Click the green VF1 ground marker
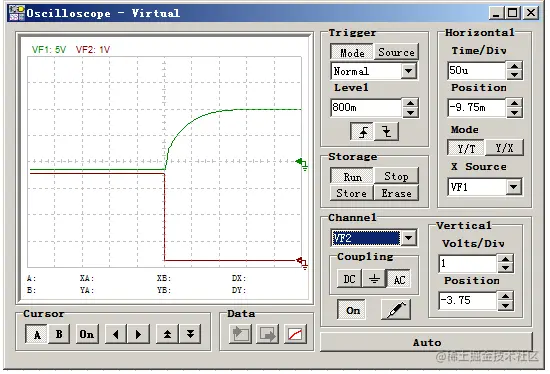Image resolution: width=550 pixels, height=374 pixels. point(302,164)
